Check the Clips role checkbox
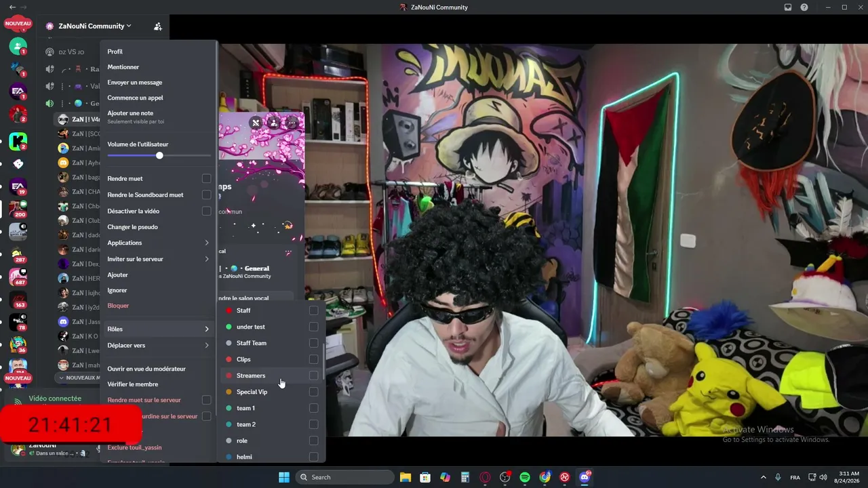 coord(313,359)
